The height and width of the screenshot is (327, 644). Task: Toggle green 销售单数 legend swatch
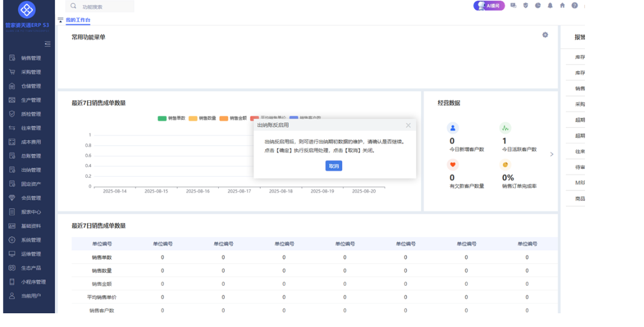pos(162,118)
